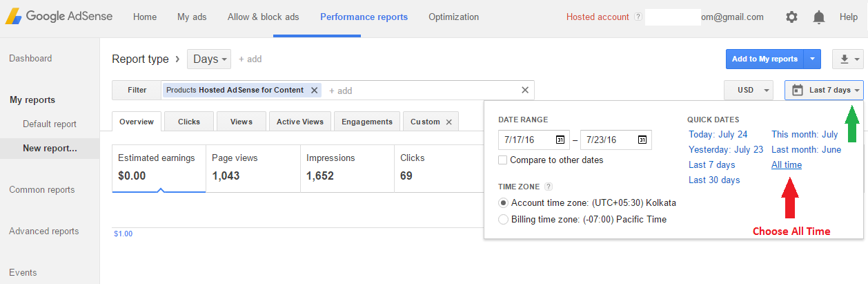
Task: Select Billing time zone Pacific Time radio
Action: pos(503,220)
